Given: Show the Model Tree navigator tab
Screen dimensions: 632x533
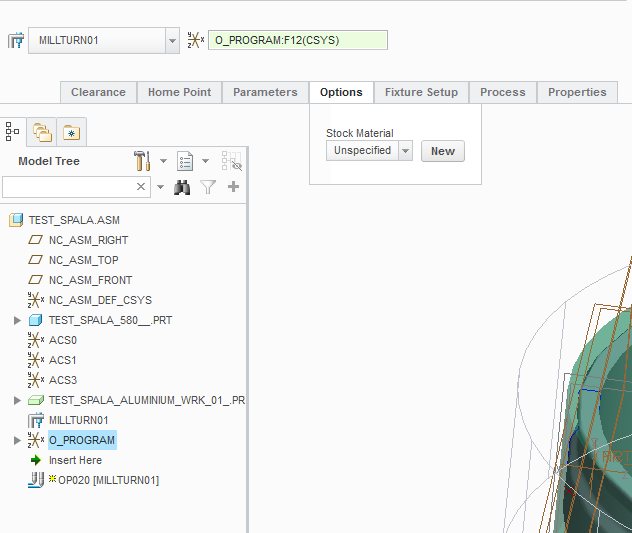Looking at the screenshot, I should click(12, 131).
